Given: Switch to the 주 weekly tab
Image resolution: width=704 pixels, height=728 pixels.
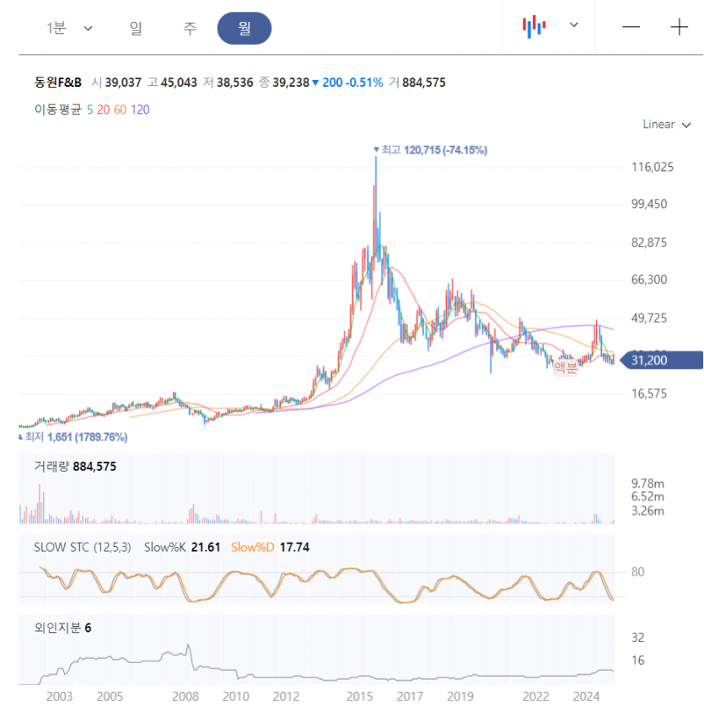Looking at the screenshot, I should pyautogui.click(x=190, y=29).
